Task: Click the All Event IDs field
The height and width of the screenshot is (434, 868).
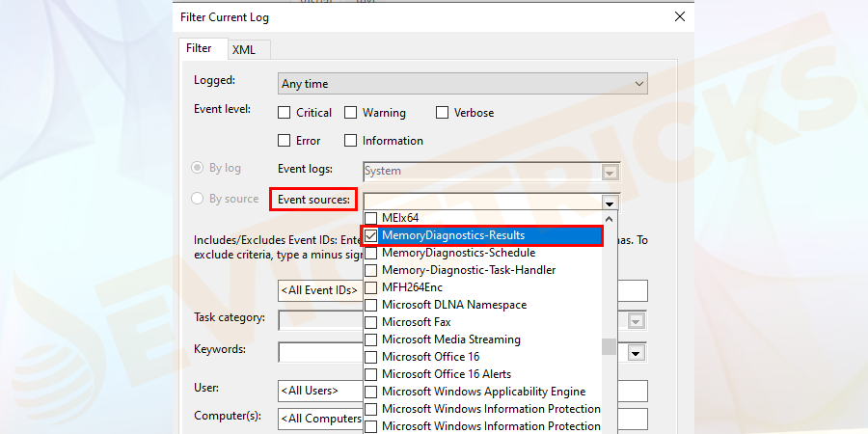Action: coord(462,290)
